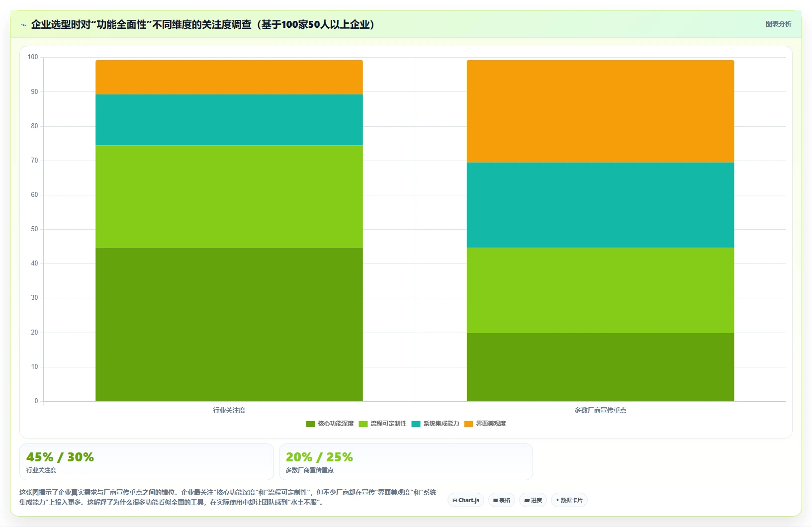
Task: Click the teal 系统集成能力 segment in the 多数厂商宣传重点 bar
Action: (x=600, y=205)
